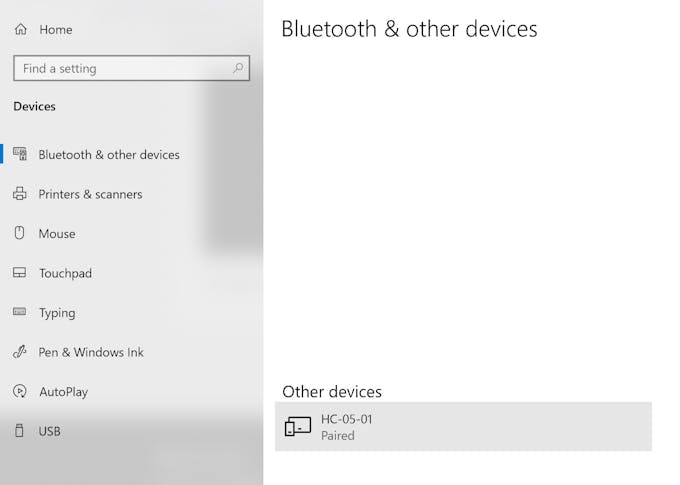Click the USB icon
The image size is (680, 485).
coord(20,431)
